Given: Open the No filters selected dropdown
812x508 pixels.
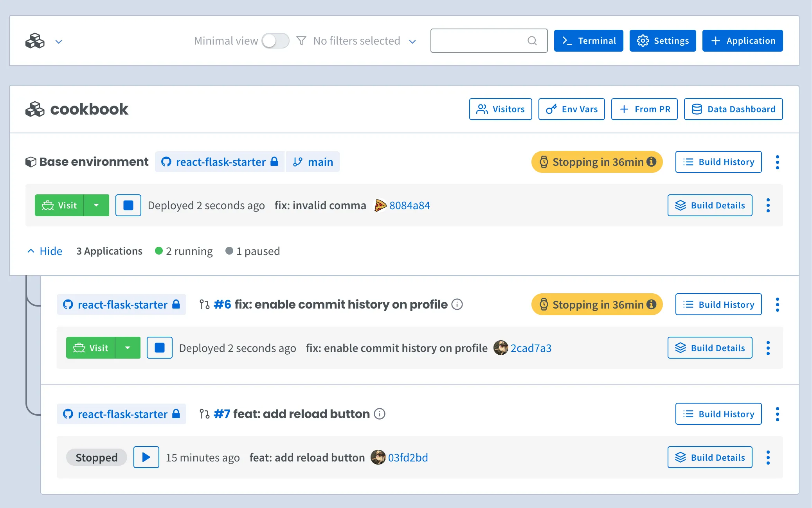Looking at the screenshot, I should 356,41.
